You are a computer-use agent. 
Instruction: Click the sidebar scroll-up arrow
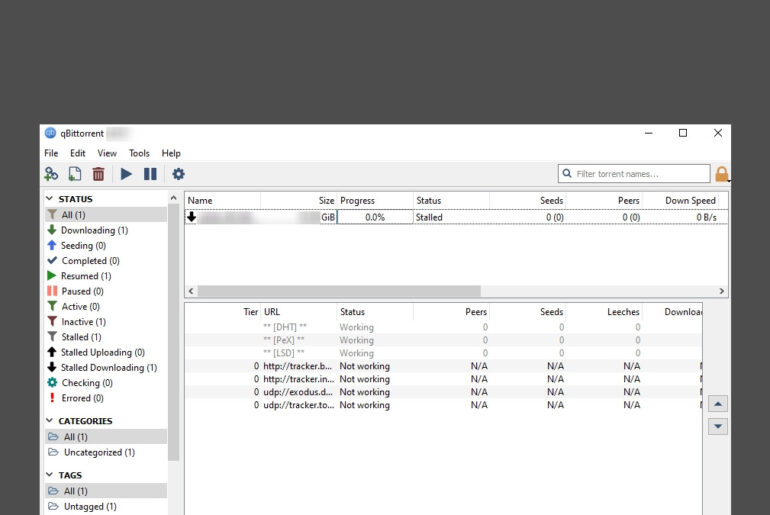tap(173, 198)
